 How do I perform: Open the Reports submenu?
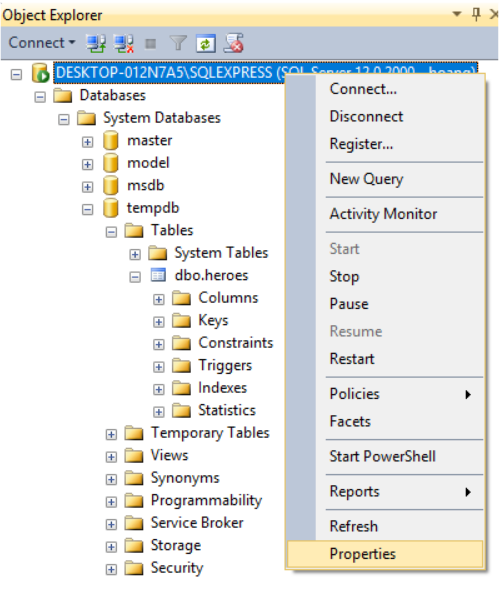[385, 492]
